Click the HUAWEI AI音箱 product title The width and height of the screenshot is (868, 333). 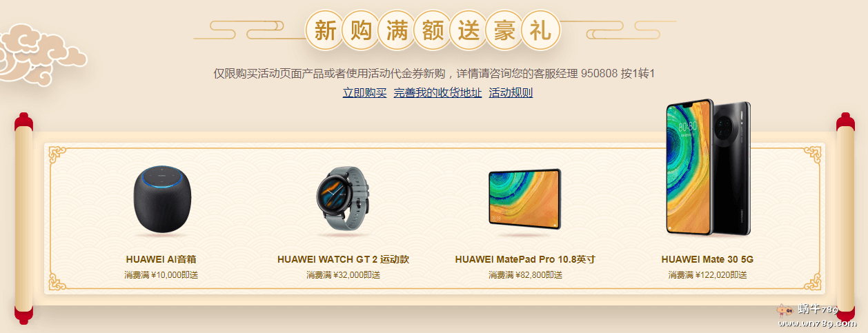pos(161,259)
